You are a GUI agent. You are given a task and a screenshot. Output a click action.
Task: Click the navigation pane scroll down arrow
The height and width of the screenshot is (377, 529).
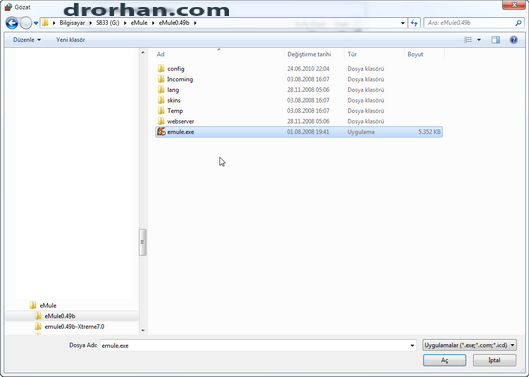pyautogui.click(x=143, y=330)
